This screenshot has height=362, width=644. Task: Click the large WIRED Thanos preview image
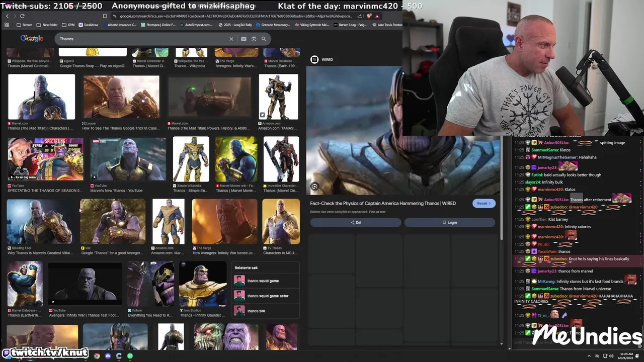(404, 130)
